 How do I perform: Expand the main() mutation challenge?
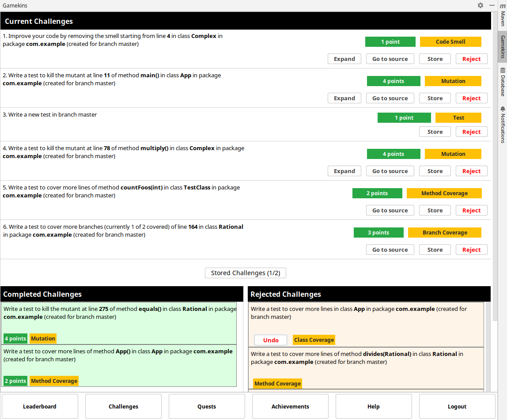pos(344,98)
